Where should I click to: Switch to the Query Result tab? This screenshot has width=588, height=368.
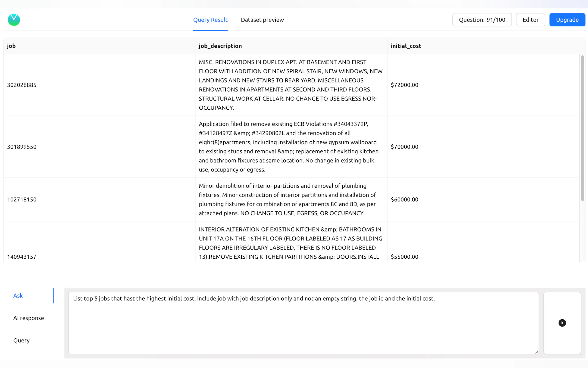[210, 20]
